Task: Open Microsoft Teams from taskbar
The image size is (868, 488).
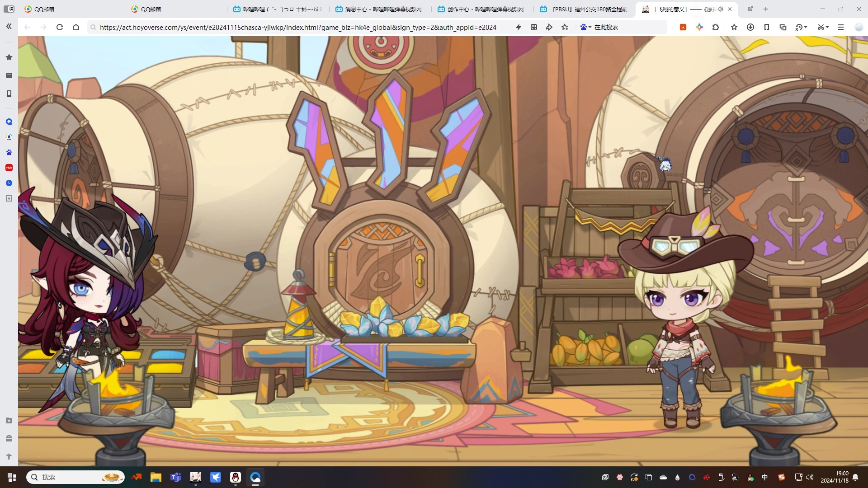Action: click(176, 477)
